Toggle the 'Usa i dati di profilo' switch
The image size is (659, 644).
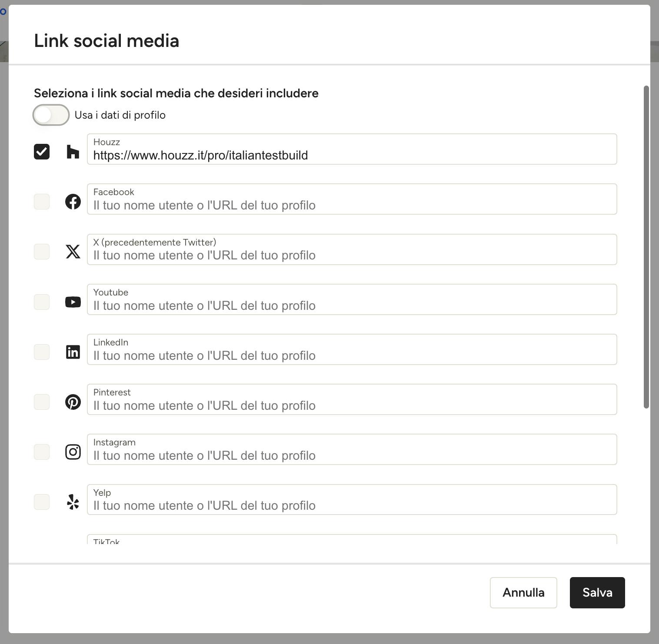pyautogui.click(x=51, y=115)
